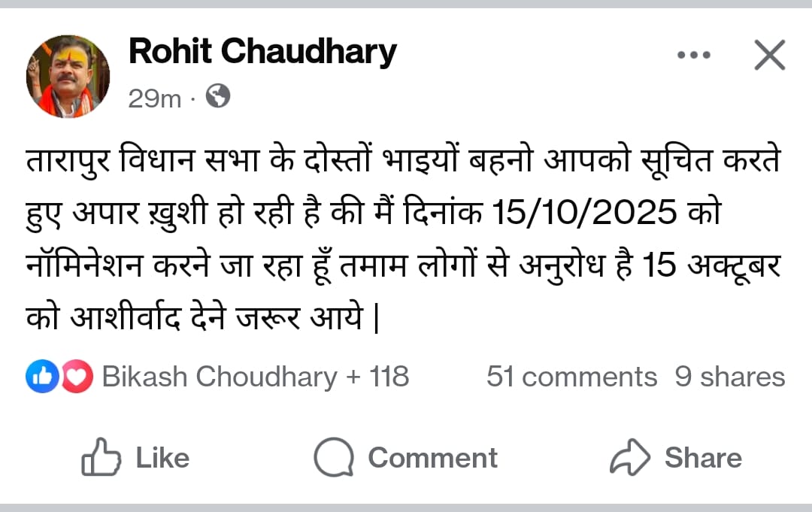
Task: Click the red heart reaction badge
Action: tap(76, 377)
